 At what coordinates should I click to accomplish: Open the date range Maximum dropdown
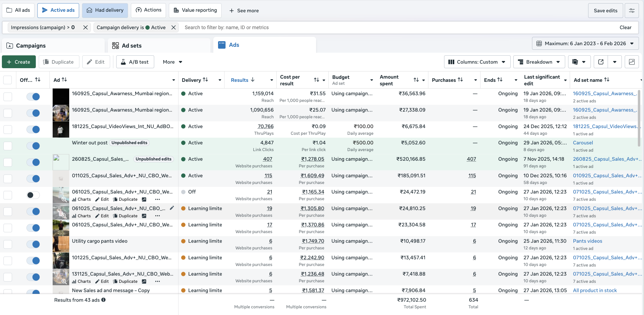click(585, 43)
